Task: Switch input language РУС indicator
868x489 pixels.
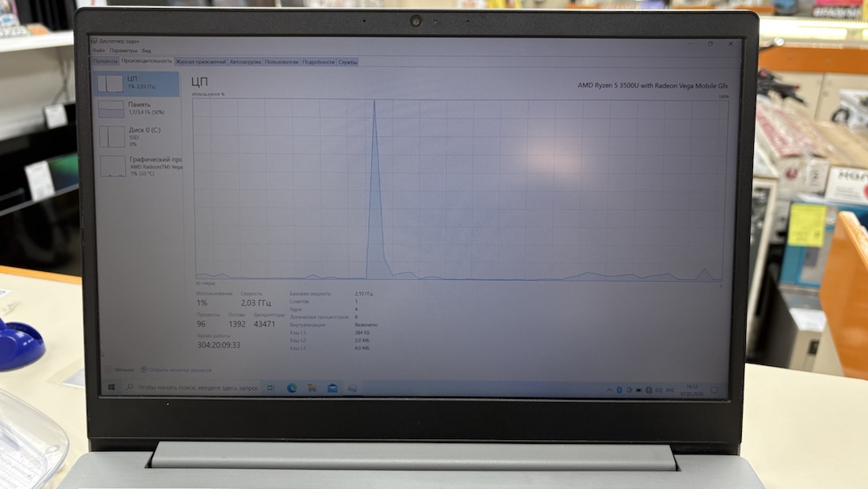Action: (x=670, y=390)
